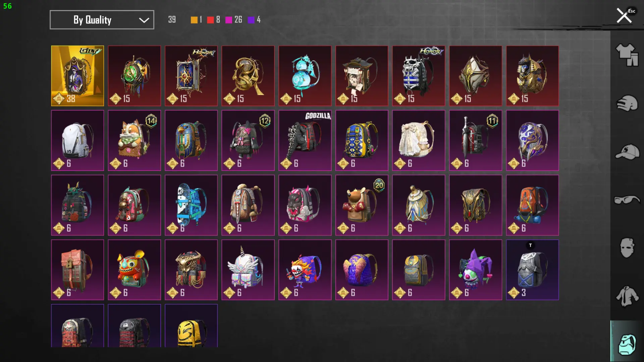Image resolution: width=644 pixels, height=362 pixels.
Task: Filter by red quality swatch
Action: pyautogui.click(x=210, y=20)
